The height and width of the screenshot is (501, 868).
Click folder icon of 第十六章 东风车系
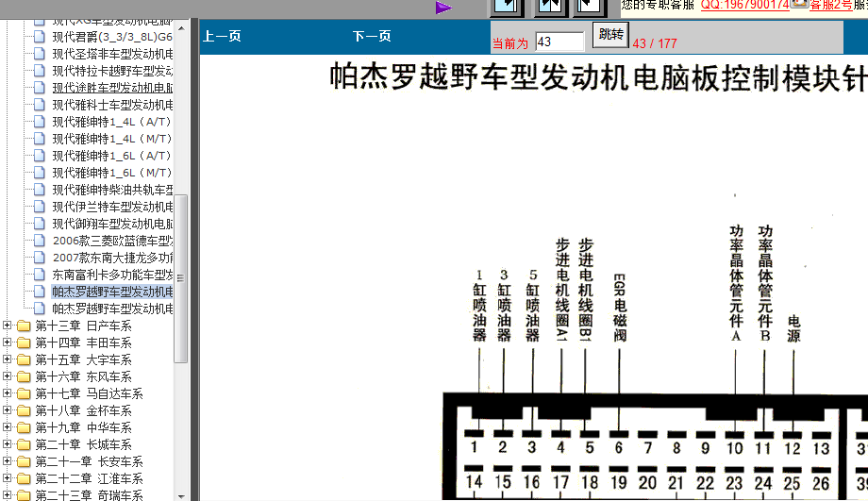tap(24, 376)
